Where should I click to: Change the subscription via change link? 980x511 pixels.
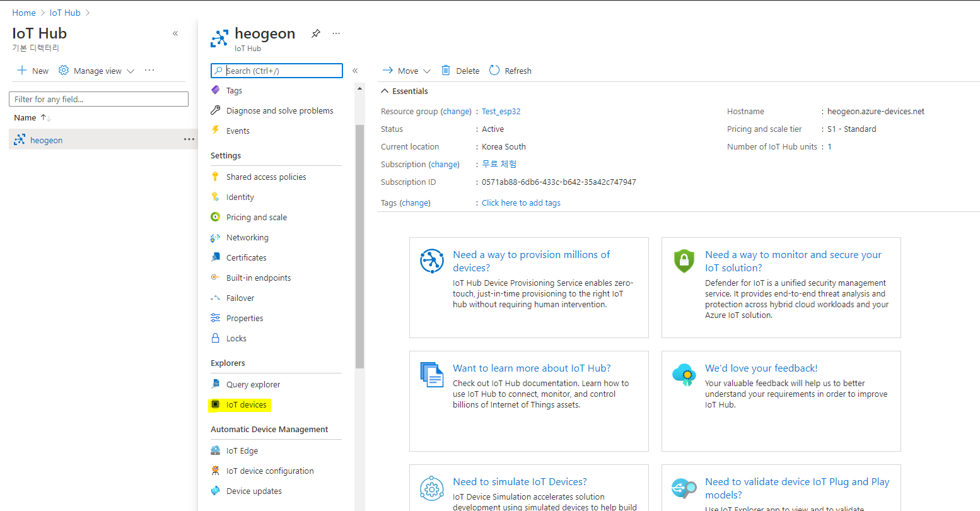point(445,164)
